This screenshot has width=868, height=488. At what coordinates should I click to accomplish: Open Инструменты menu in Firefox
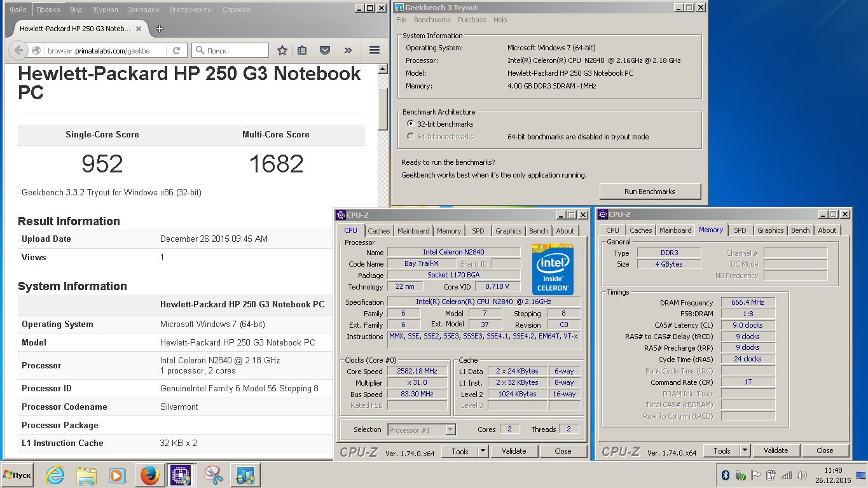(x=191, y=10)
